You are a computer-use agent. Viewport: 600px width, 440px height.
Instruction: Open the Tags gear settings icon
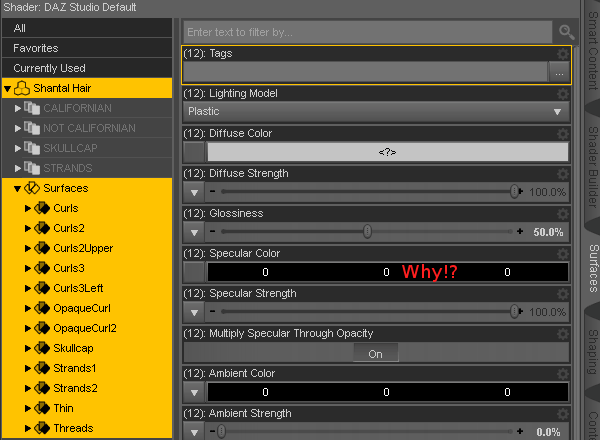[x=562, y=54]
